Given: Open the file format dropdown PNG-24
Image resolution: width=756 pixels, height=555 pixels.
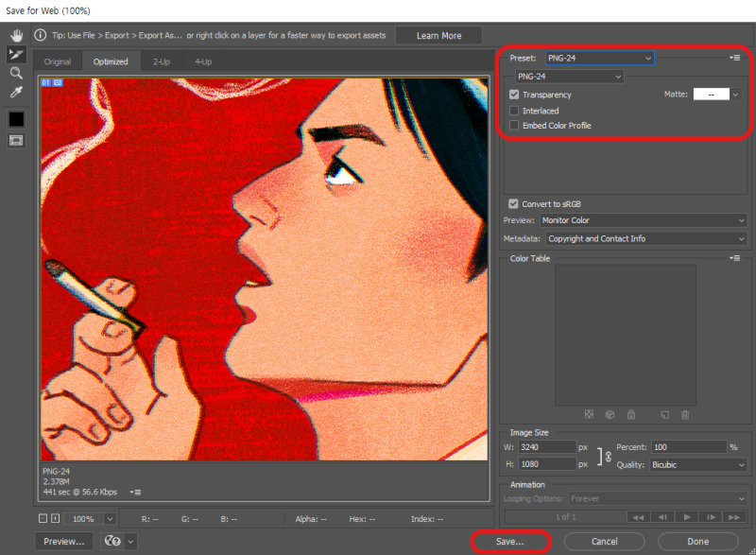Looking at the screenshot, I should coord(570,77).
